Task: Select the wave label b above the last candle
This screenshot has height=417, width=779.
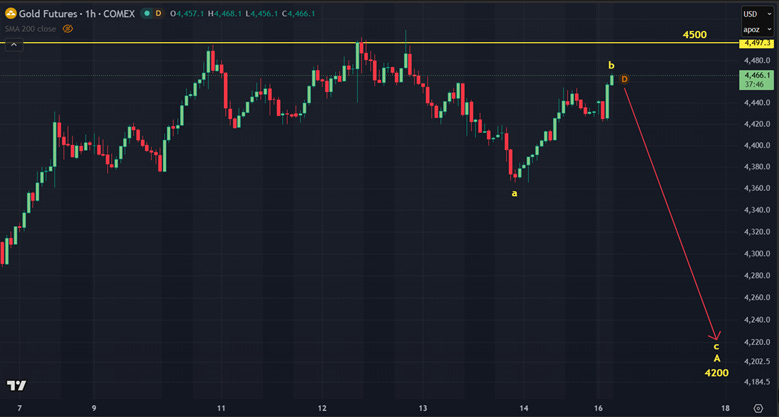Action: click(612, 65)
